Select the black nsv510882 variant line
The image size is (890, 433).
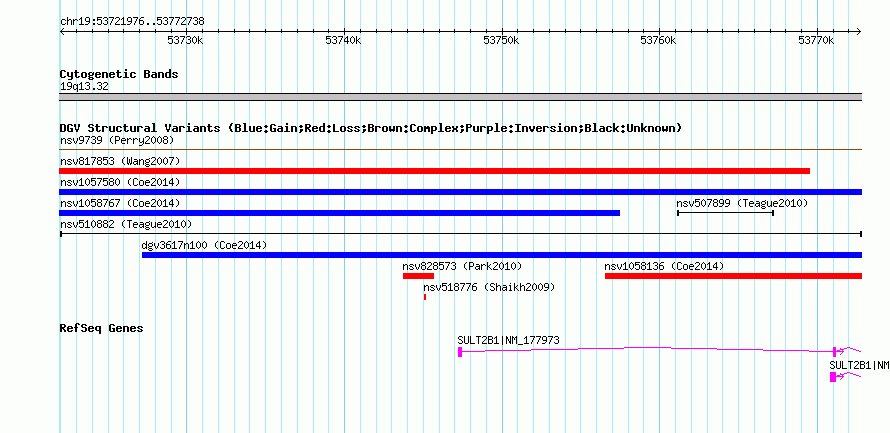[460, 234]
